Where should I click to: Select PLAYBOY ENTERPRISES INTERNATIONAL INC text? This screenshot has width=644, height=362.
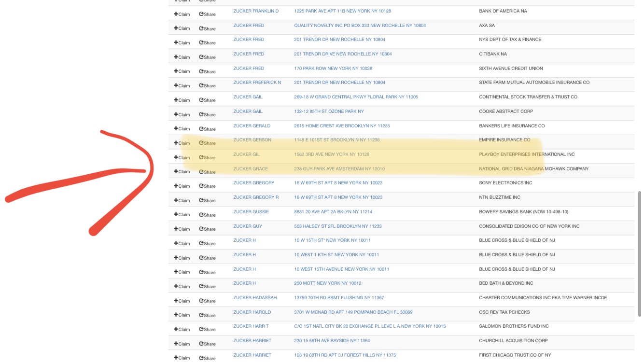point(527,154)
